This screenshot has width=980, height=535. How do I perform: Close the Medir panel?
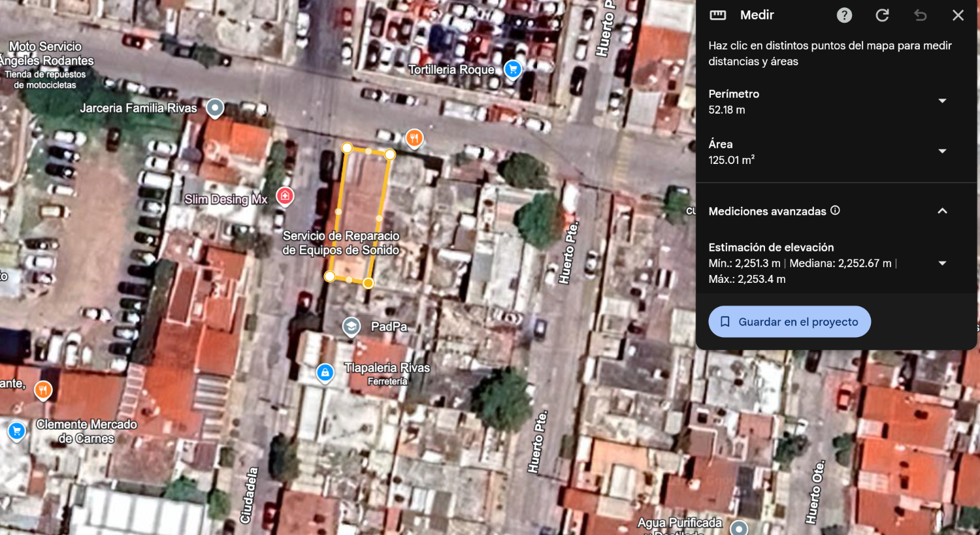pos(958,15)
